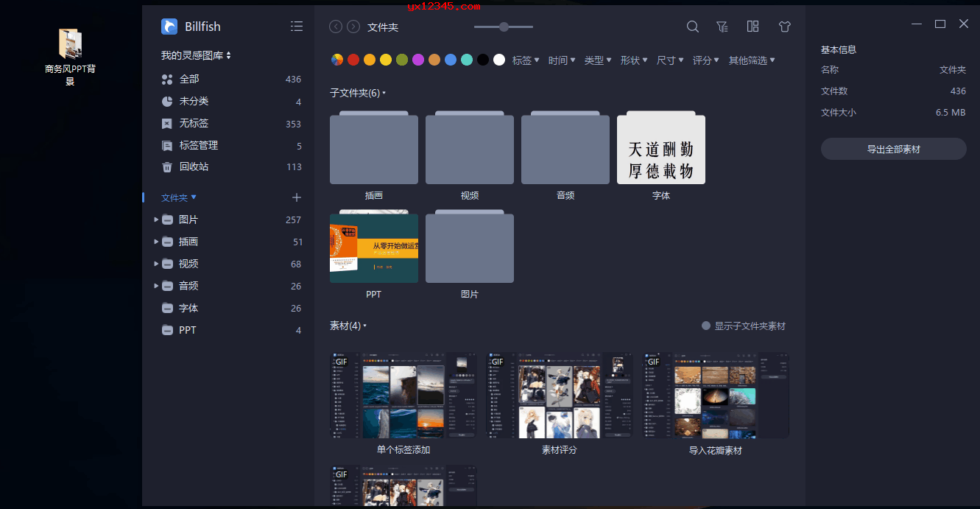
Task: Click the 字体 folder icon in sidebar
Action: (x=167, y=309)
